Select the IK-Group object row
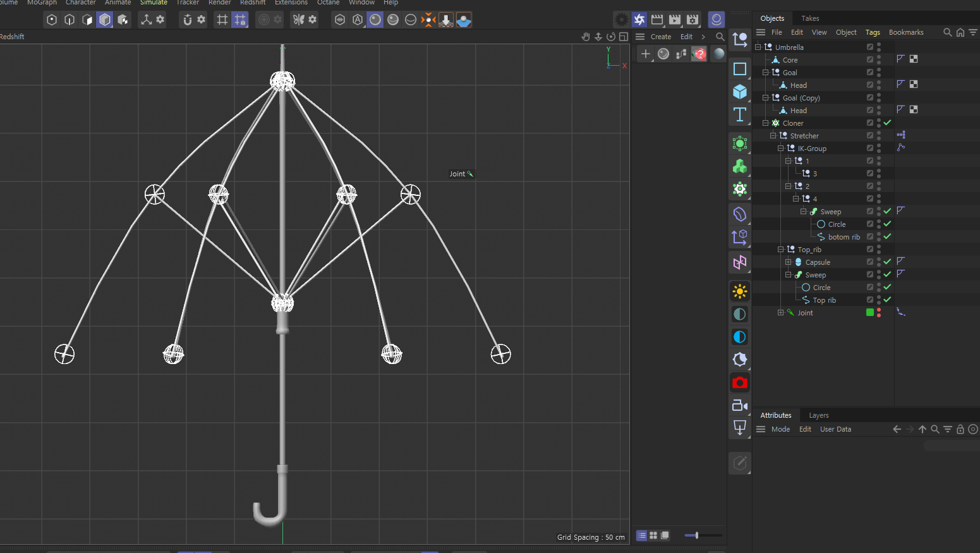This screenshot has width=980, height=553. pyautogui.click(x=812, y=149)
